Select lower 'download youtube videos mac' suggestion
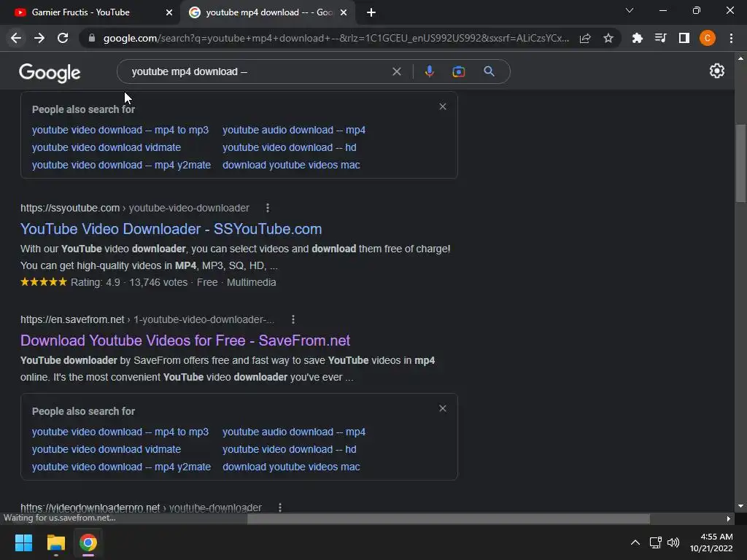This screenshot has width=747, height=560. click(x=291, y=467)
